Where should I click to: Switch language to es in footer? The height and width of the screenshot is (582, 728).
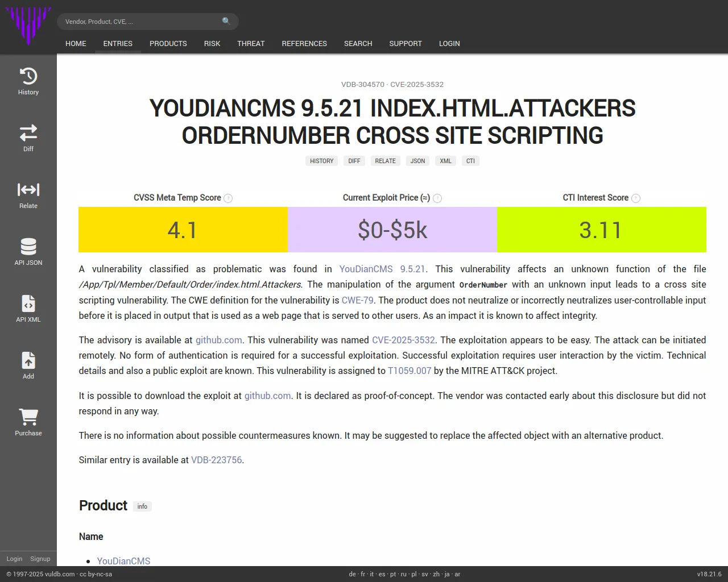click(382, 574)
